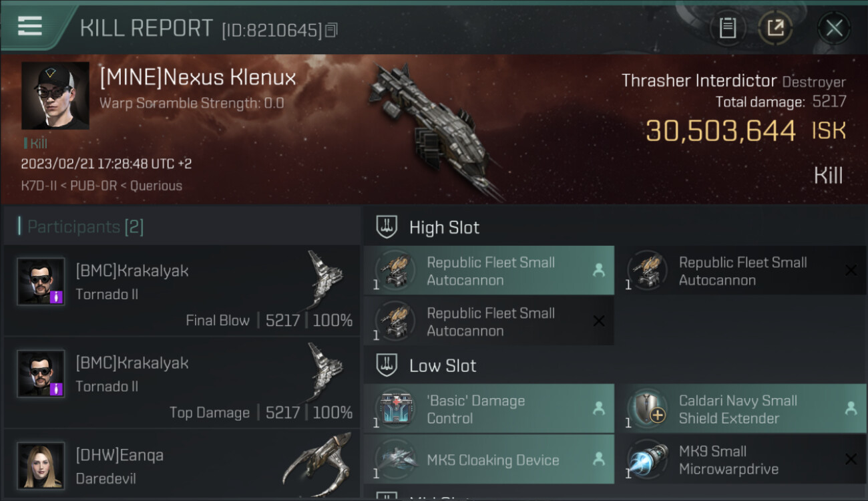Image resolution: width=868 pixels, height=501 pixels.
Task: Open the hamburger menu in the header
Action: pos(30,27)
